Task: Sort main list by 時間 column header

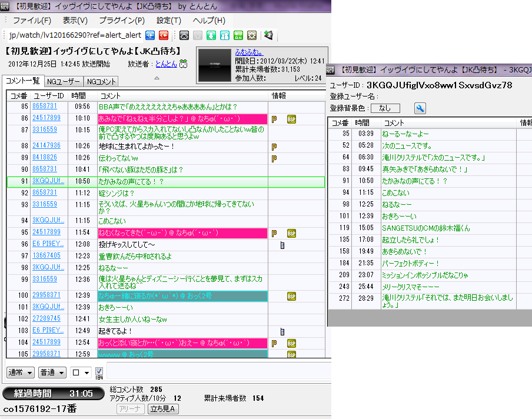Action: (82, 96)
